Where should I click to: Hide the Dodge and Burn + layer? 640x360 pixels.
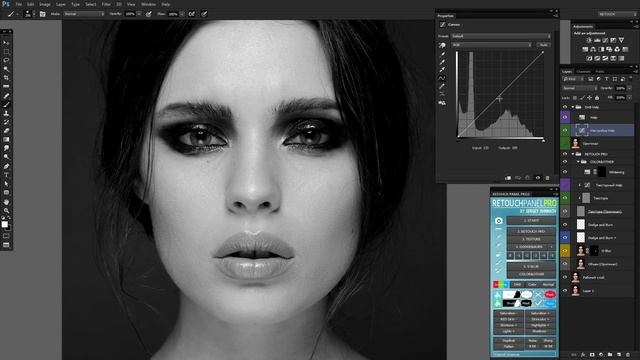[x=565, y=238]
